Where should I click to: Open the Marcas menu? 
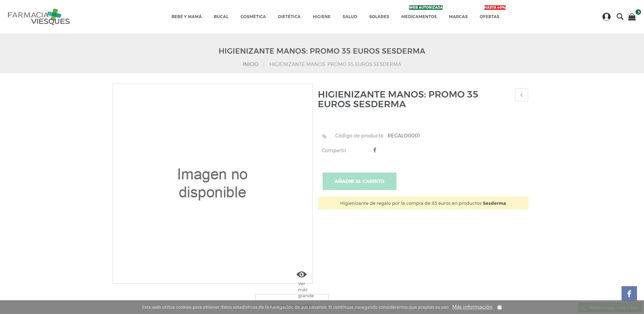tap(458, 17)
